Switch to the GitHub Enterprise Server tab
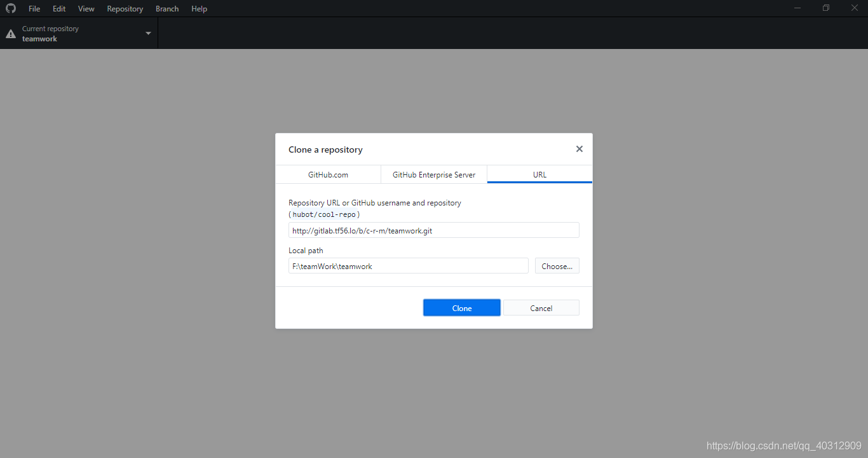868x458 pixels. [434, 174]
